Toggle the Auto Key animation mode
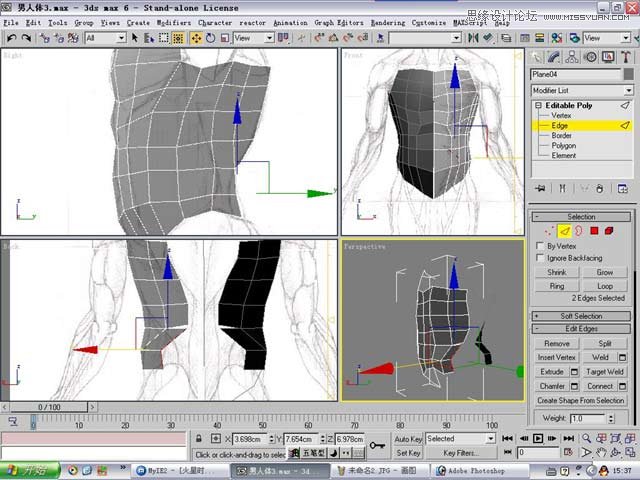 pyautogui.click(x=408, y=438)
